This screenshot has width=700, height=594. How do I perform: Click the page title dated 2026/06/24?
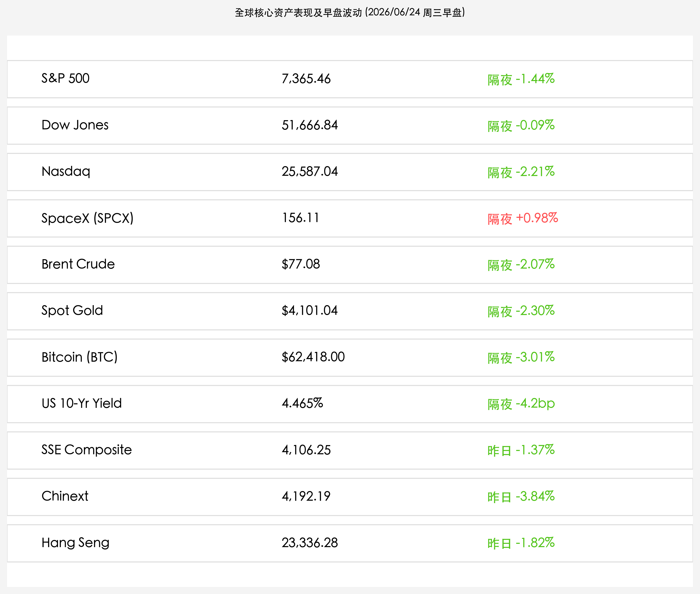[350, 12]
